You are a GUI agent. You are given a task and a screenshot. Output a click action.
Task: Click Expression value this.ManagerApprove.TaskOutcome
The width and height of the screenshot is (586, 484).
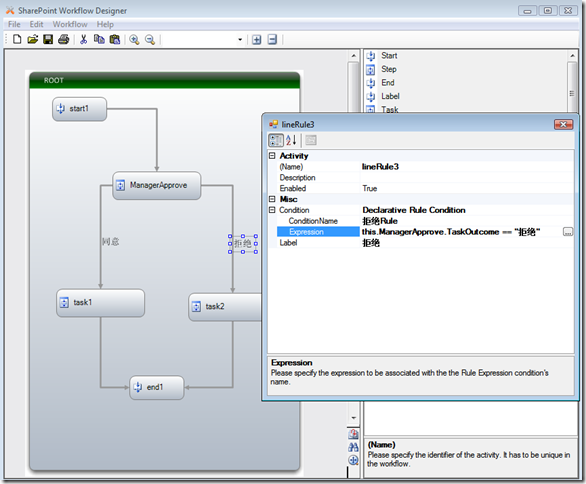click(x=450, y=232)
